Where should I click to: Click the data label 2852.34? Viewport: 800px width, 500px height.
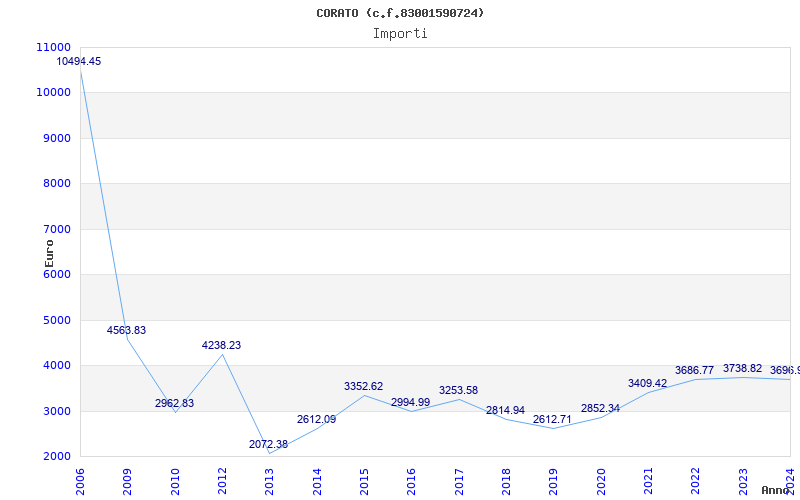[x=600, y=408]
